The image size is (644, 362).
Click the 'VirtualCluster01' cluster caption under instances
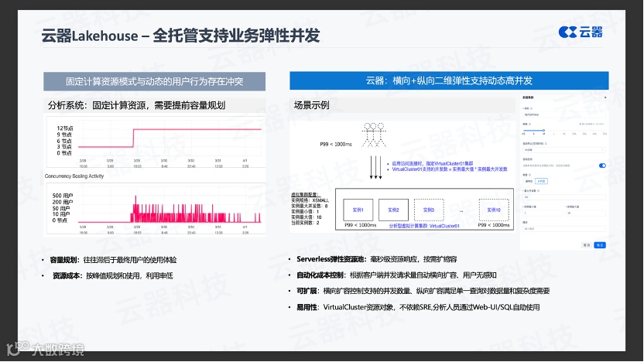pyautogui.click(x=424, y=226)
